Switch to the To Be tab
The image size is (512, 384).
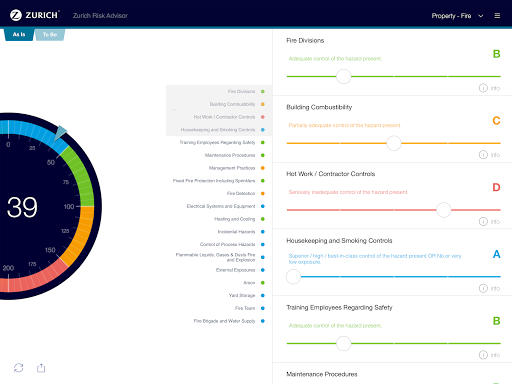point(50,34)
